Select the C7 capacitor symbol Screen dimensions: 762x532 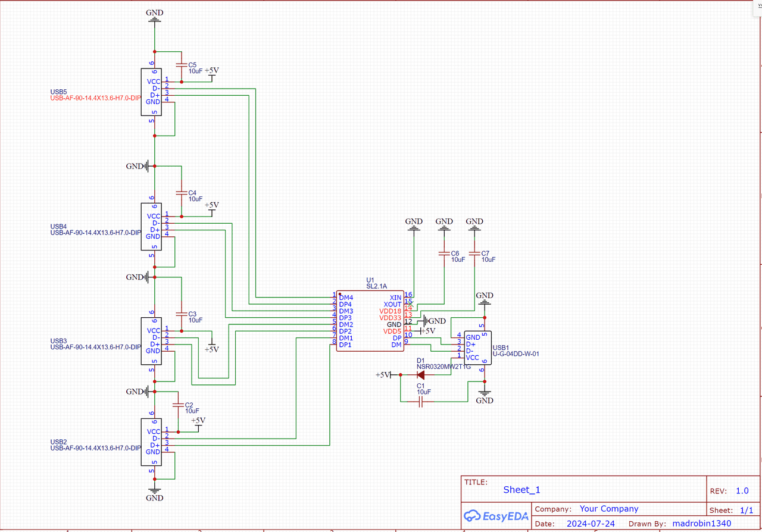(x=474, y=254)
